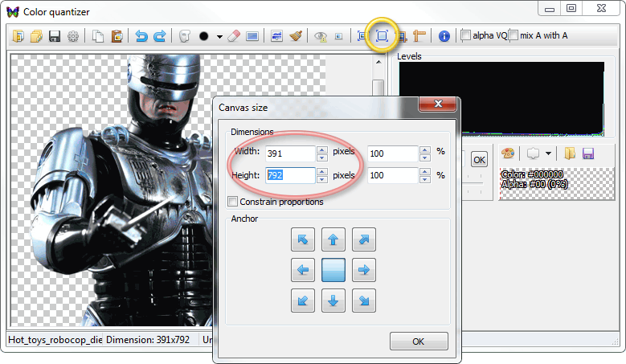Toggle the eye with warning preview icon
This screenshot has height=364, width=626.
click(x=320, y=36)
